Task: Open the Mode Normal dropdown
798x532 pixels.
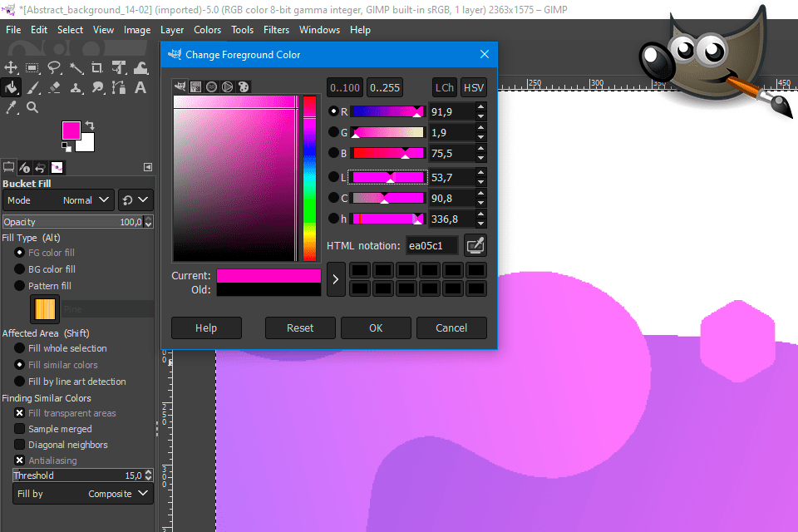Action: (x=58, y=200)
